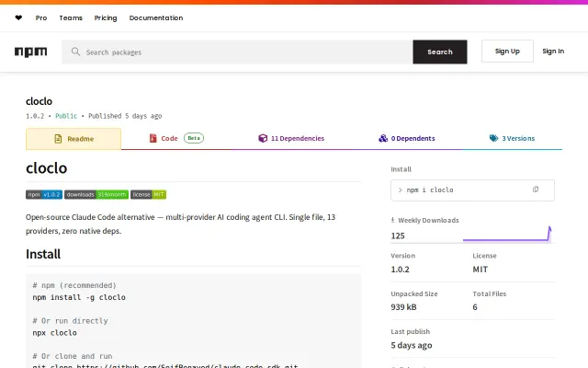This screenshot has height=368, width=588.
Task: Click the Dependents cubes icon
Action: [x=383, y=138]
